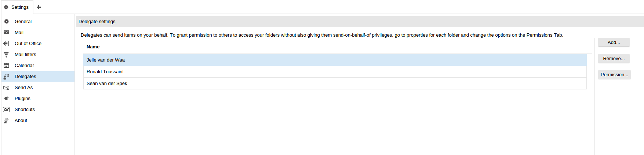Click the General gear icon in sidebar
The height and width of the screenshot is (155, 644).
coord(6,22)
